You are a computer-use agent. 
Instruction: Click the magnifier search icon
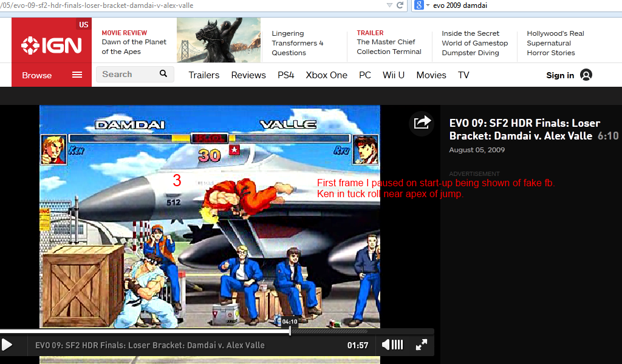coord(163,73)
